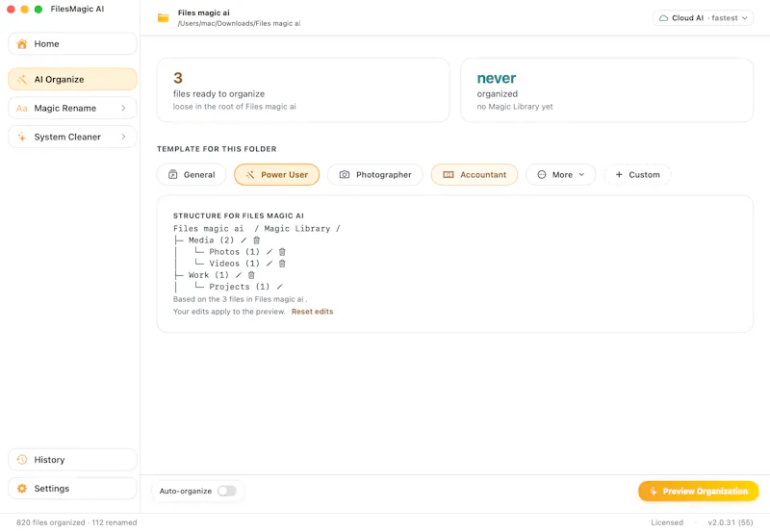770x532 pixels.
Task: Delete the Media folder with trash icon
Action: point(256,240)
